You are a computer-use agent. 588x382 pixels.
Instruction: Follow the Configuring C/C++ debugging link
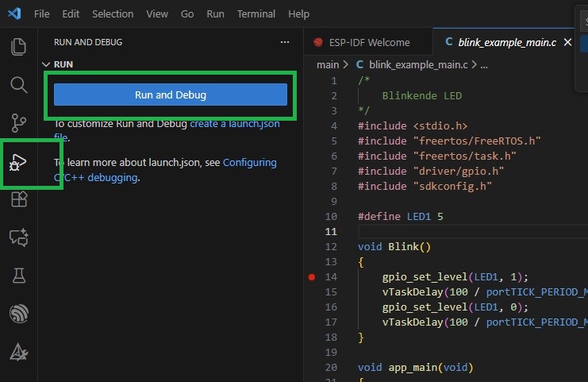[x=248, y=163]
